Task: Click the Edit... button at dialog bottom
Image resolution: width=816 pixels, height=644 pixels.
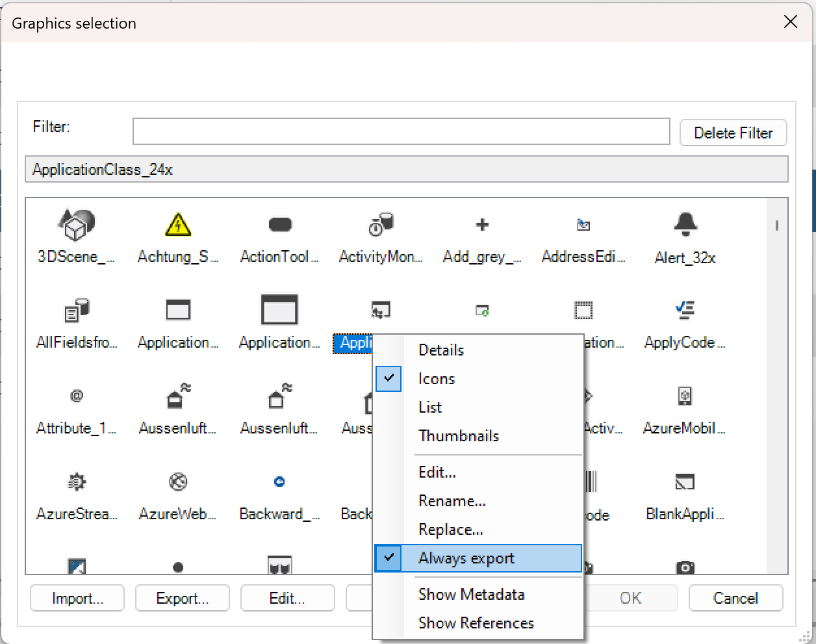Action: coord(288,598)
